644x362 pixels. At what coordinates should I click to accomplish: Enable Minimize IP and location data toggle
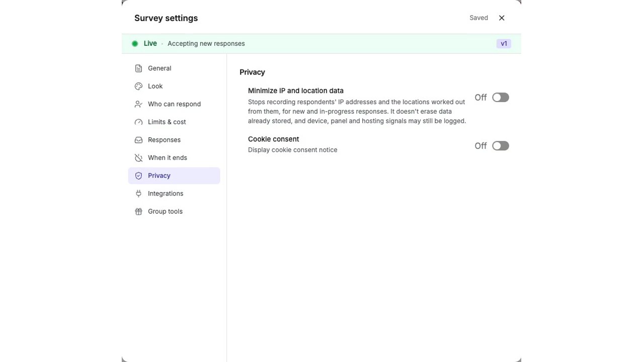click(x=501, y=98)
